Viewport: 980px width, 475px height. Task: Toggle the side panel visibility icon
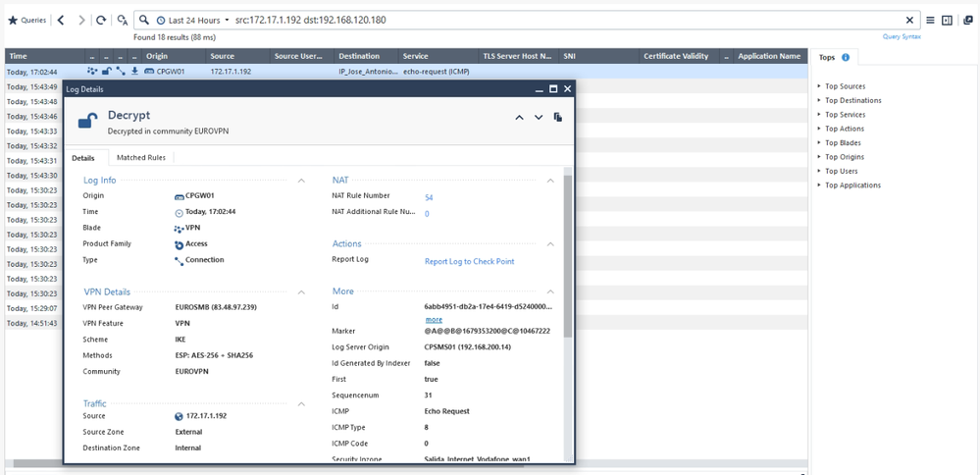coord(947,20)
